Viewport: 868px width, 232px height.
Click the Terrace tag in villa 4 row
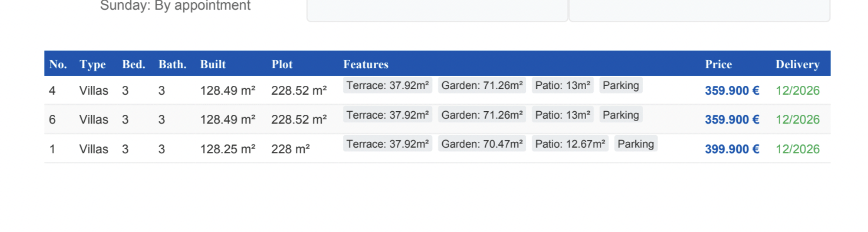[x=388, y=85]
